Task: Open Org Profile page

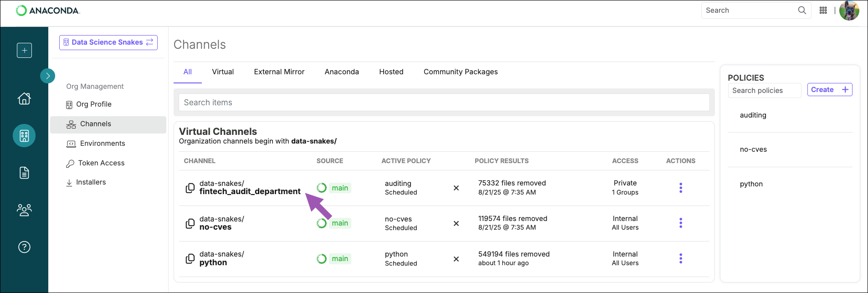Action: [x=89, y=104]
